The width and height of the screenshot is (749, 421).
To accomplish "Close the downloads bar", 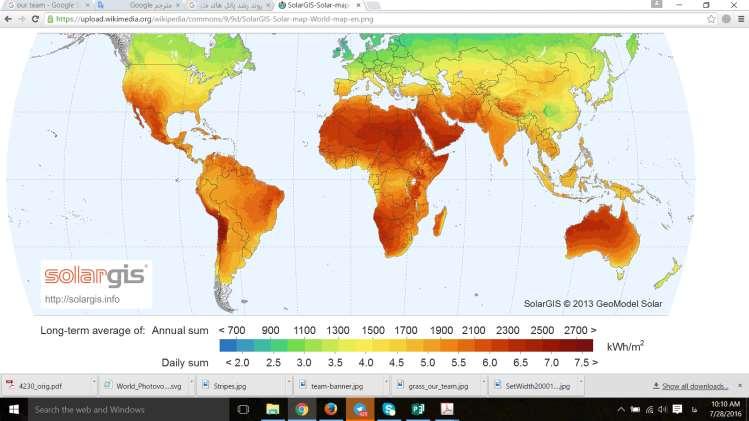I will pos(740,386).
